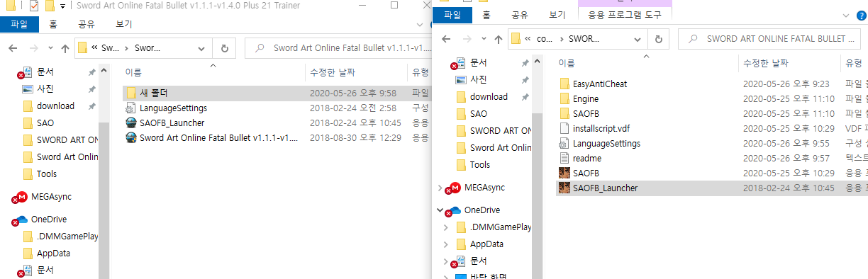Click the left navigation pane scrollbar in left window
This screenshot has height=279, width=868.
click(104, 171)
